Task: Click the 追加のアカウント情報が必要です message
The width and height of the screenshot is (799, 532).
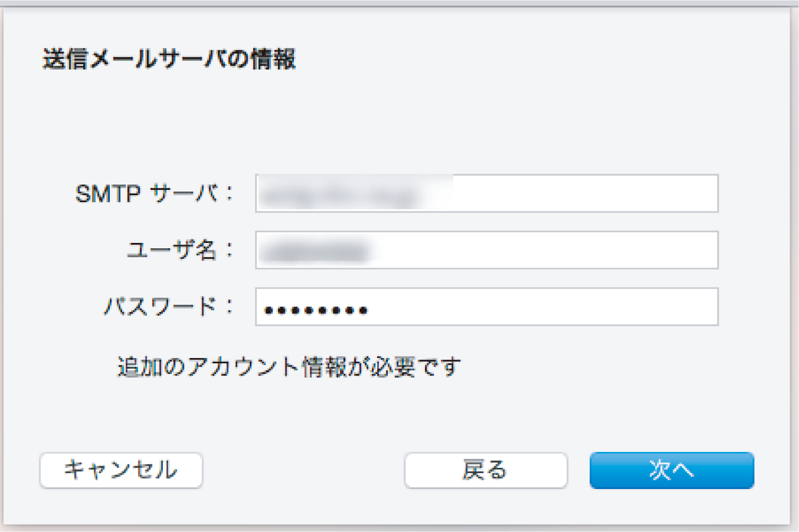Action: (289, 367)
